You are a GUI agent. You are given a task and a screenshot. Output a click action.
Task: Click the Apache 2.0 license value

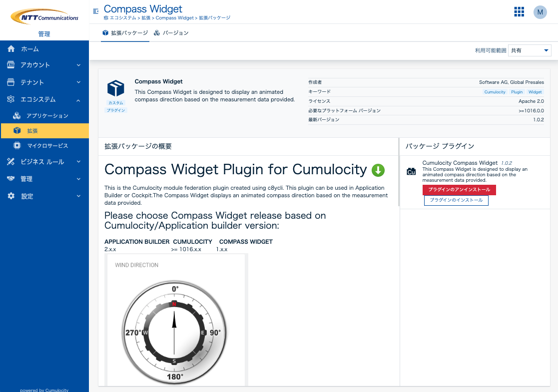(531, 101)
